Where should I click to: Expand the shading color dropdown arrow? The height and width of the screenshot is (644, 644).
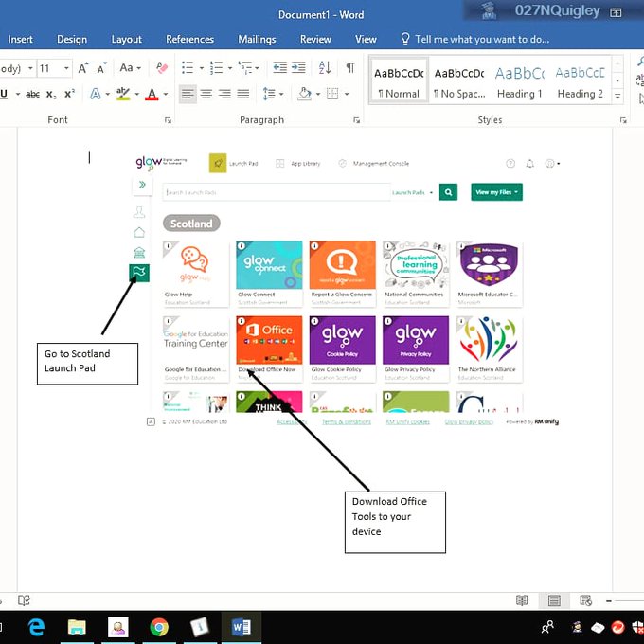tap(318, 94)
